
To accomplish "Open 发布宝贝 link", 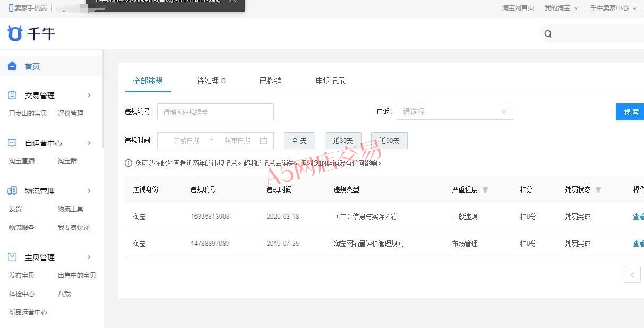I will coord(22,275).
